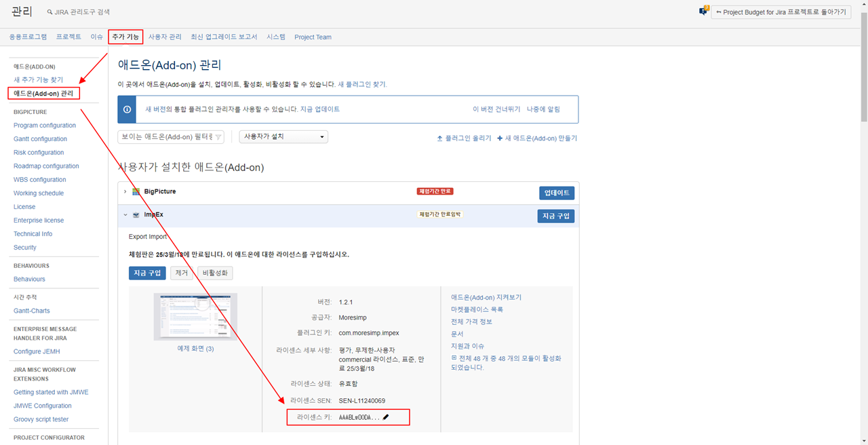This screenshot has width=868, height=445.
Task: Switch to the 시스템 tab
Action: tap(276, 37)
